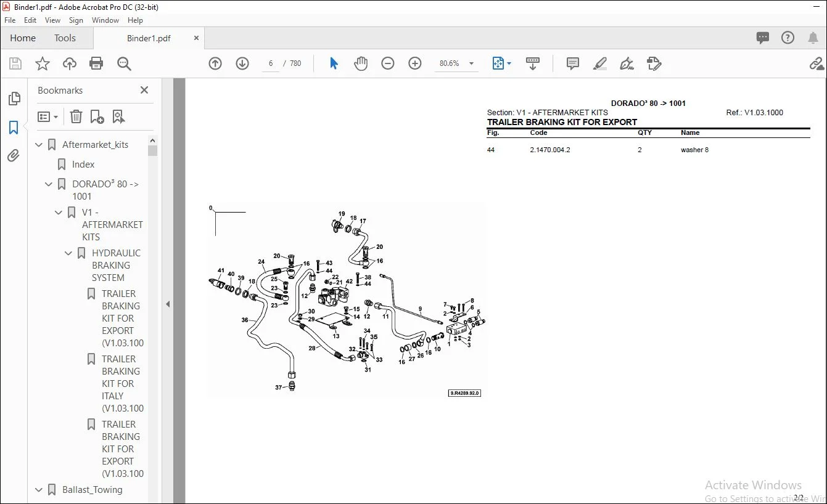Screen dimensions: 827x504
Task: Open the stamp tool in toolbar
Action: pyautogui.click(x=654, y=63)
